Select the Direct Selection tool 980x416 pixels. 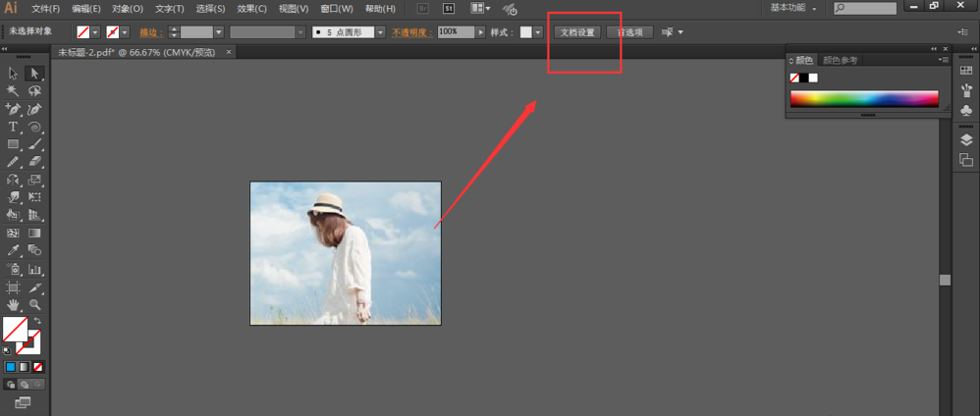(x=34, y=74)
